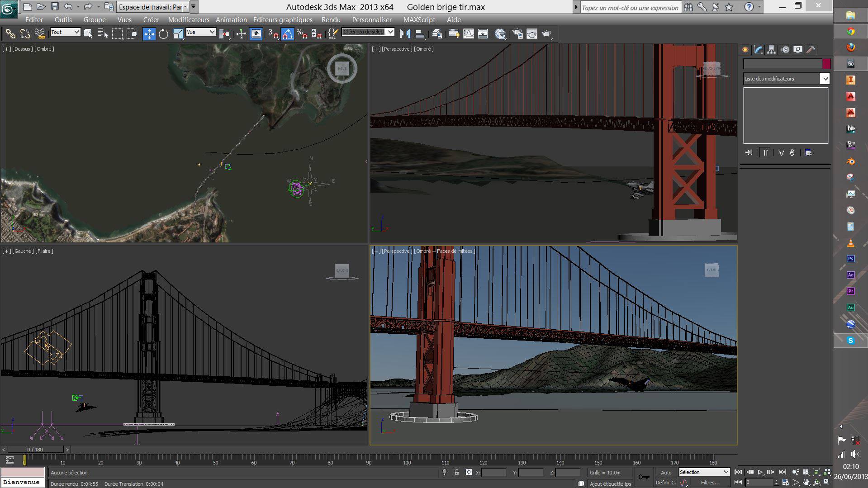Select the Rotate tool in toolbar
Image resolution: width=868 pixels, height=488 pixels.
(163, 34)
